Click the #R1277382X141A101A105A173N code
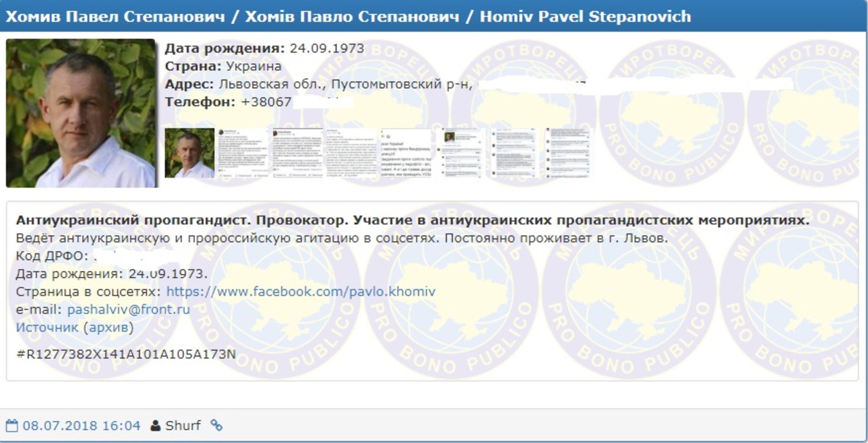The height and width of the screenshot is (443, 868). [x=126, y=354]
